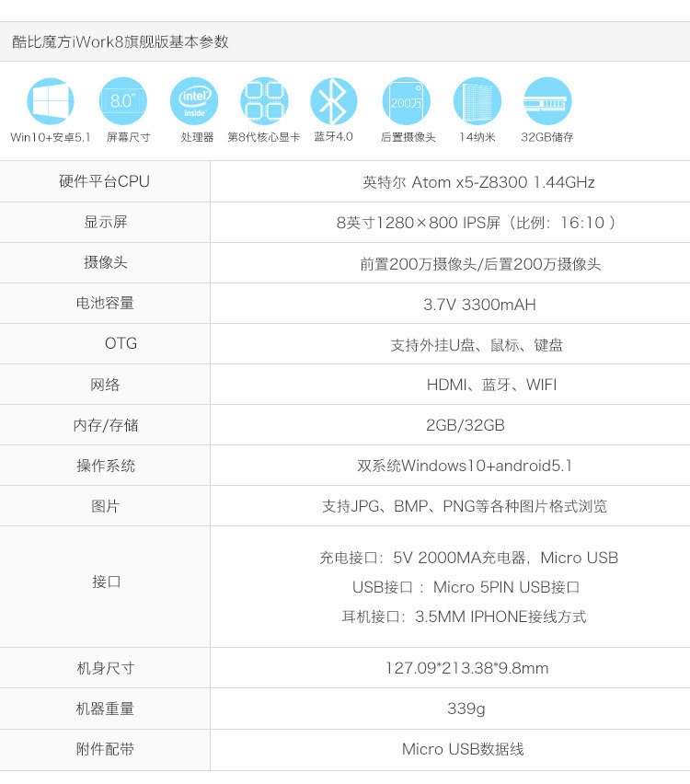This screenshot has height=784, width=690.
Task: Click the 14纳米 caption text
Action: 477,137
